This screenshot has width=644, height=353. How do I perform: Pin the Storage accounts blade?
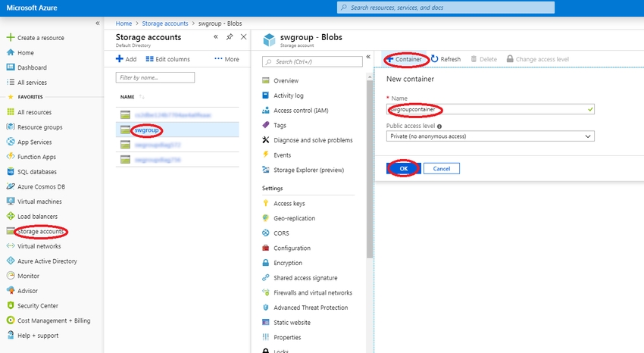tap(229, 37)
